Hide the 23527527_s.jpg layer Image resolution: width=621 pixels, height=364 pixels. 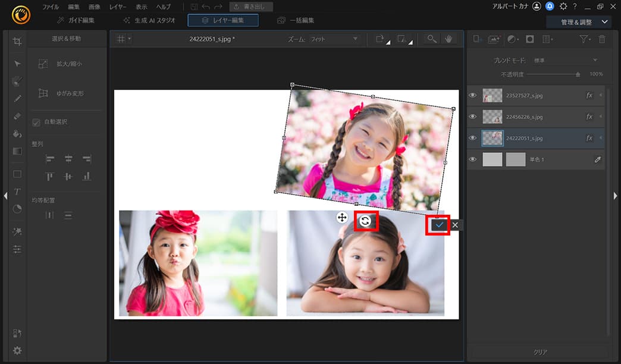coord(473,95)
